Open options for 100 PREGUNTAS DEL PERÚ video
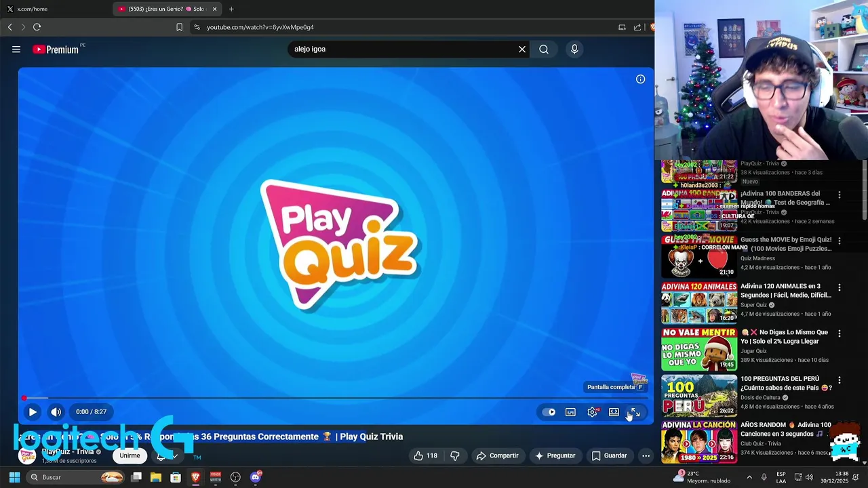This screenshot has height=488, width=868. (x=840, y=380)
